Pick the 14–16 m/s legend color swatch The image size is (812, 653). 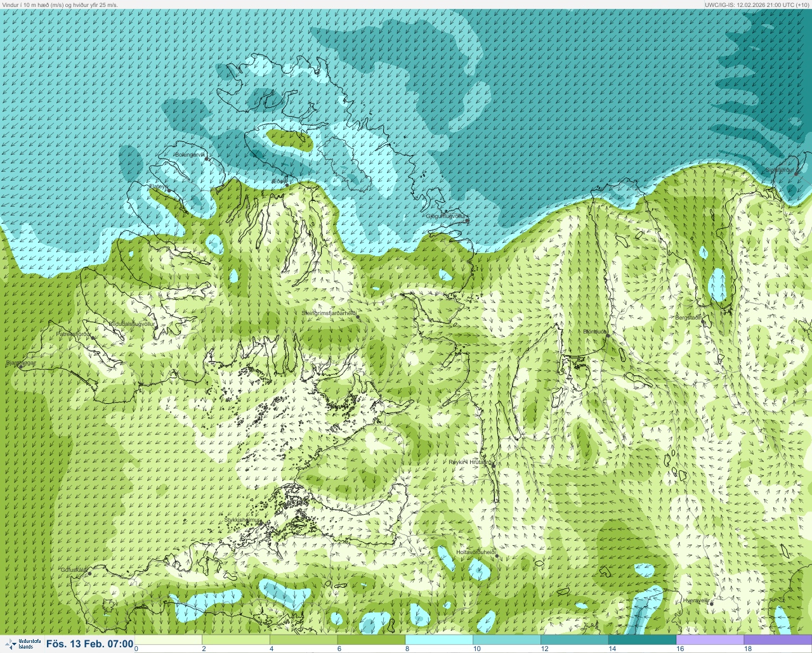(642, 640)
